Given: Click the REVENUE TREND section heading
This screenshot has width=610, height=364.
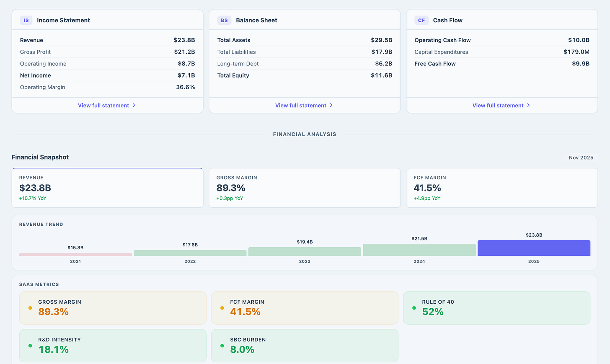Looking at the screenshot, I should 41,225.
